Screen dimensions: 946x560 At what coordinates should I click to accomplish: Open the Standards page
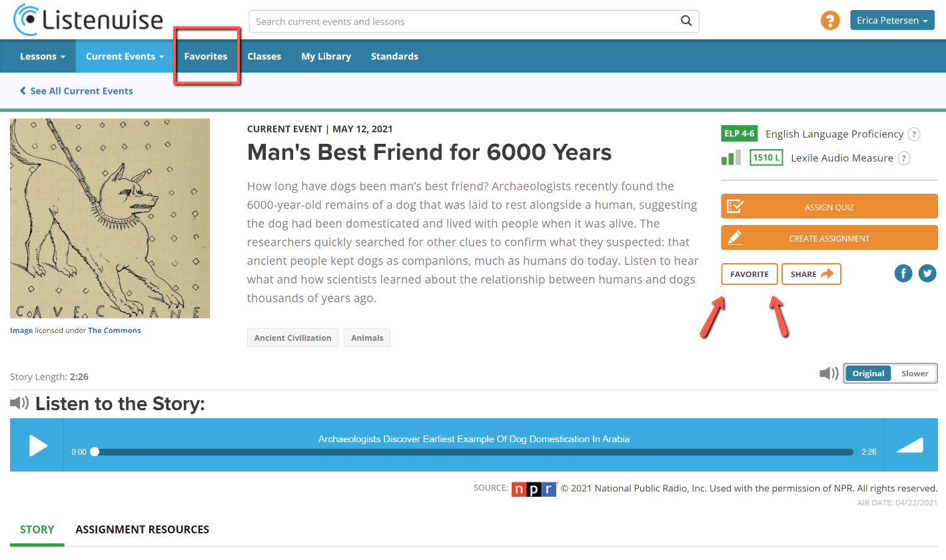click(x=394, y=57)
